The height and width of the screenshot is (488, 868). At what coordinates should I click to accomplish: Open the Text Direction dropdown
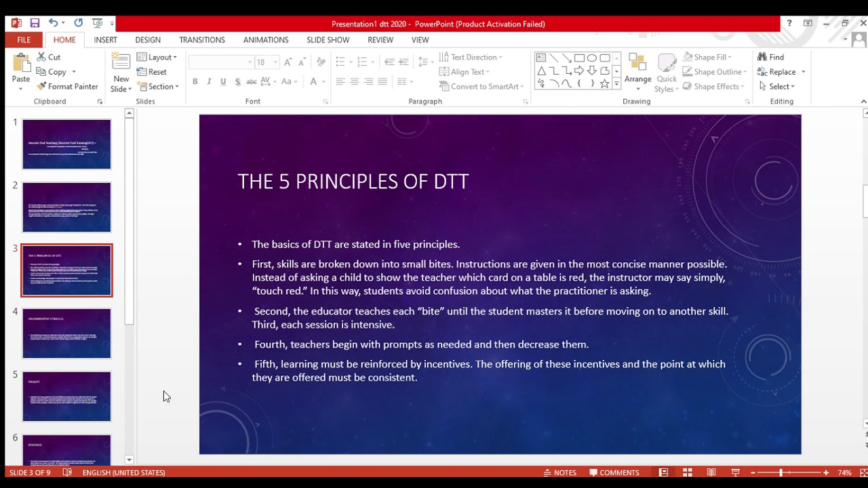point(471,57)
